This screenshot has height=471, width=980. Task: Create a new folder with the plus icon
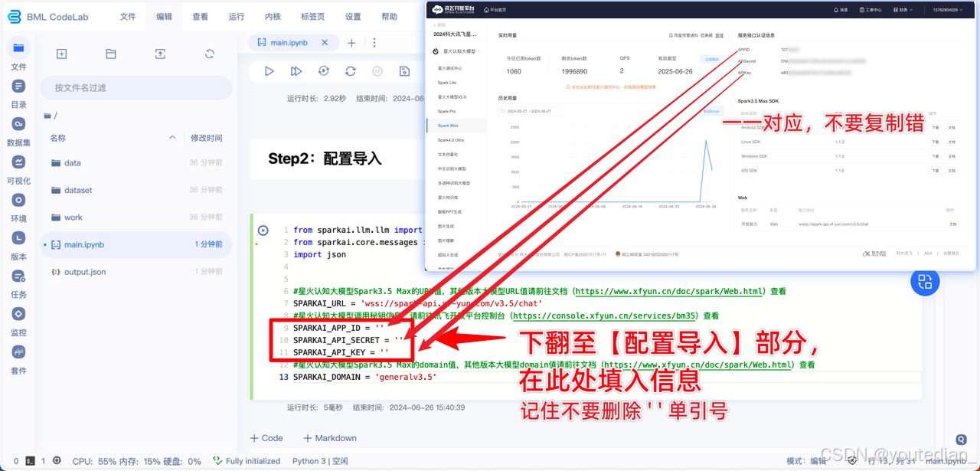point(61,54)
